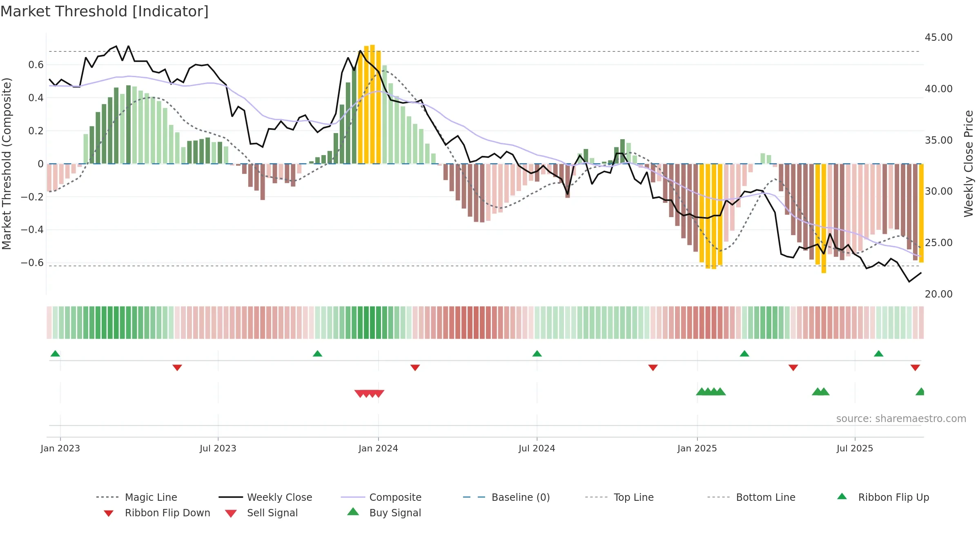Viewport: 980px width, 551px height.
Task: Toggle the Ribbon Flip Down legend entry
Action: pyautogui.click(x=156, y=513)
